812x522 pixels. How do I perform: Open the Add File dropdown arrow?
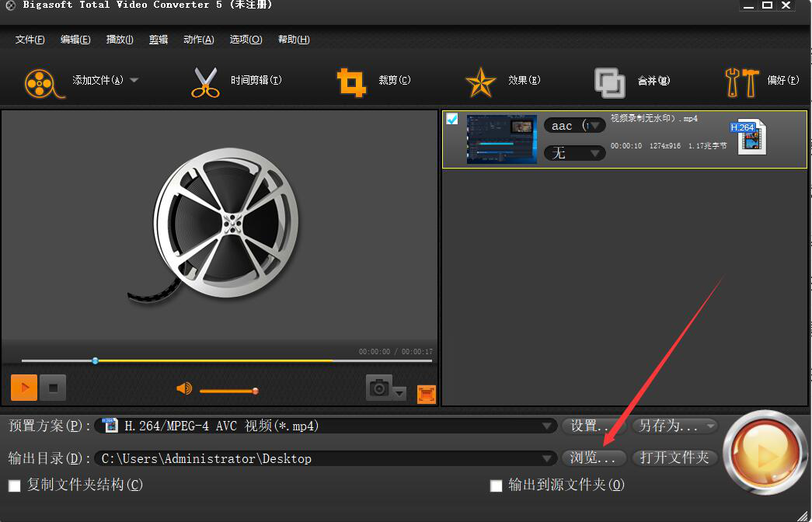pyautogui.click(x=134, y=80)
